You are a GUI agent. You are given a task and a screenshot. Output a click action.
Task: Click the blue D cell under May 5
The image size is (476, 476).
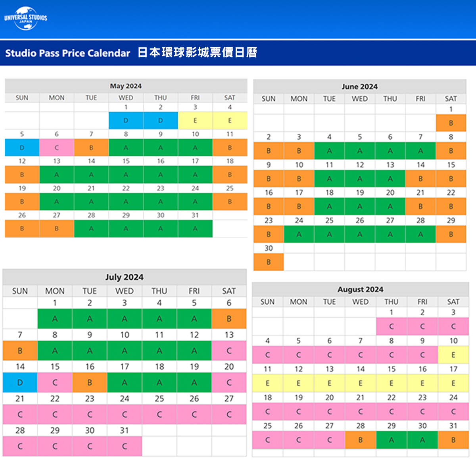point(22,148)
